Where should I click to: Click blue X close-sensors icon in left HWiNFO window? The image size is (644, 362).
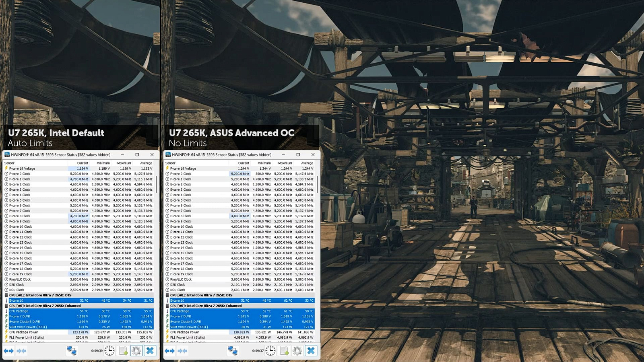[x=150, y=351]
